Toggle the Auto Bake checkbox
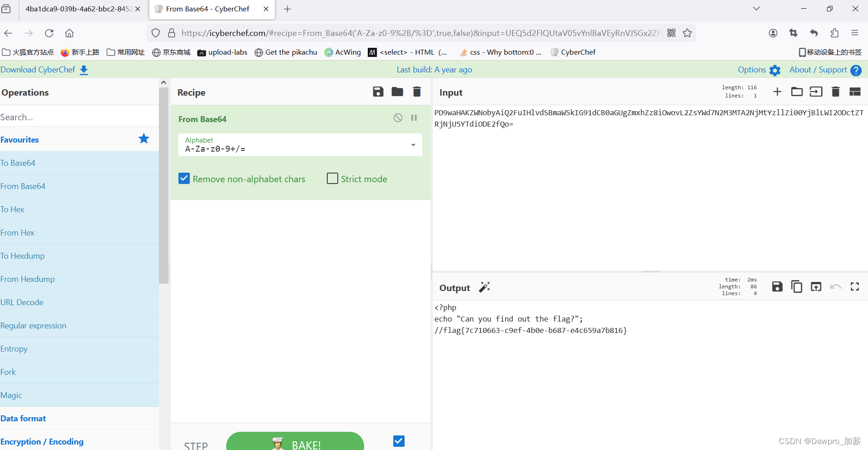Screen dimensions: 868x450 point(399,440)
